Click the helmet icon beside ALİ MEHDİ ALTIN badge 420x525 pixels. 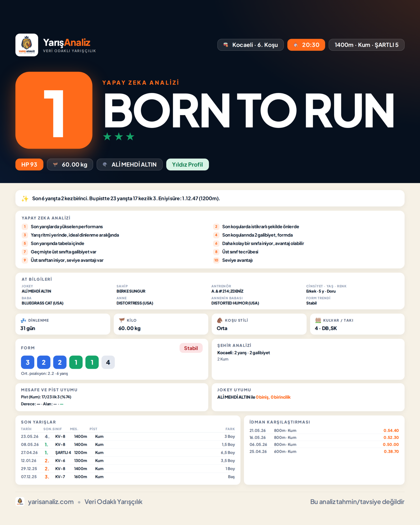[x=105, y=165]
